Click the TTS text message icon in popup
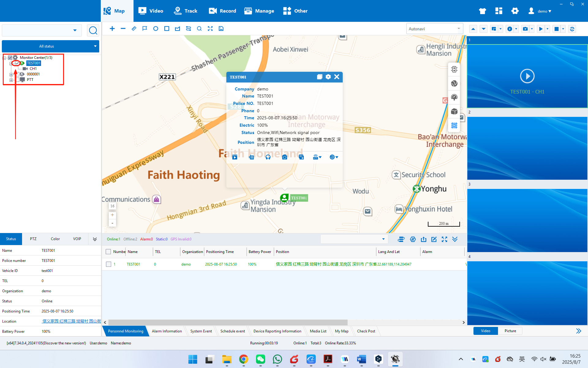The height and width of the screenshot is (368, 588). tap(301, 157)
